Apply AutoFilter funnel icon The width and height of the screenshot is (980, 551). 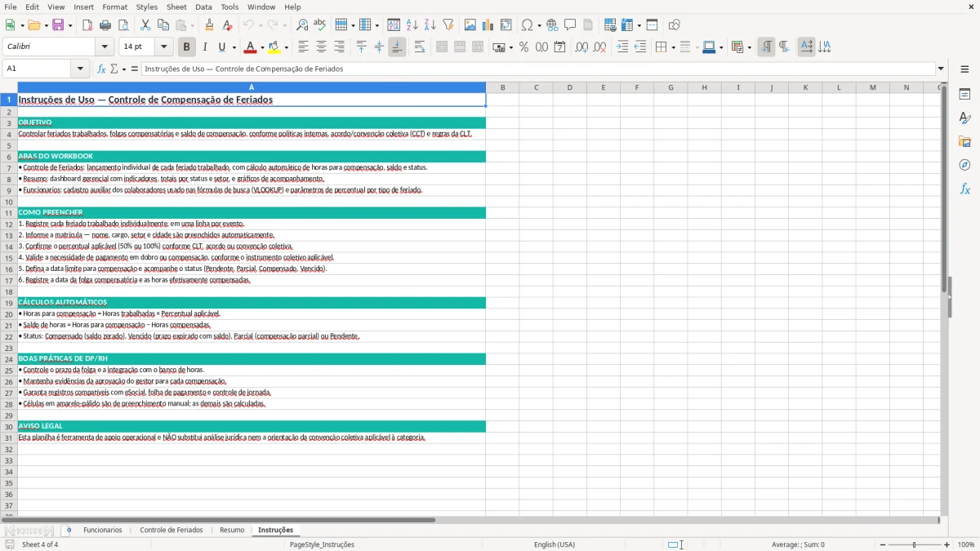click(448, 25)
